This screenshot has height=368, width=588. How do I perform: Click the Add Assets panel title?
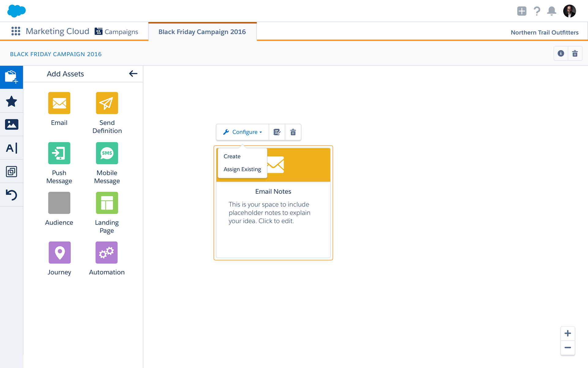pos(65,74)
